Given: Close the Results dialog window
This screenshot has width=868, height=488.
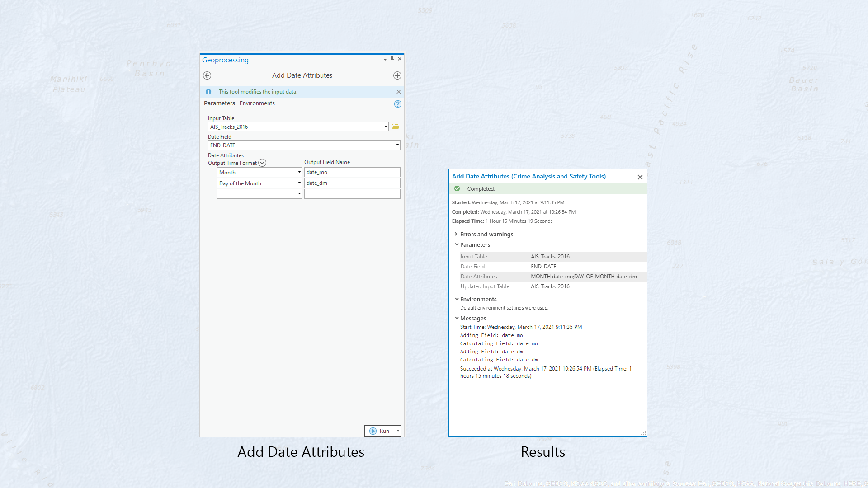Looking at the screenshot, I should pos(640,177).
